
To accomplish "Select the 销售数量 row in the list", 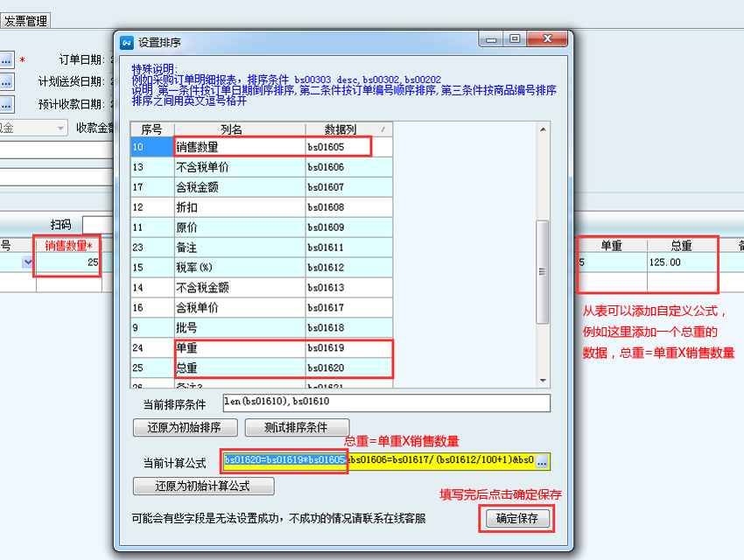I will [x=239, y=147].
